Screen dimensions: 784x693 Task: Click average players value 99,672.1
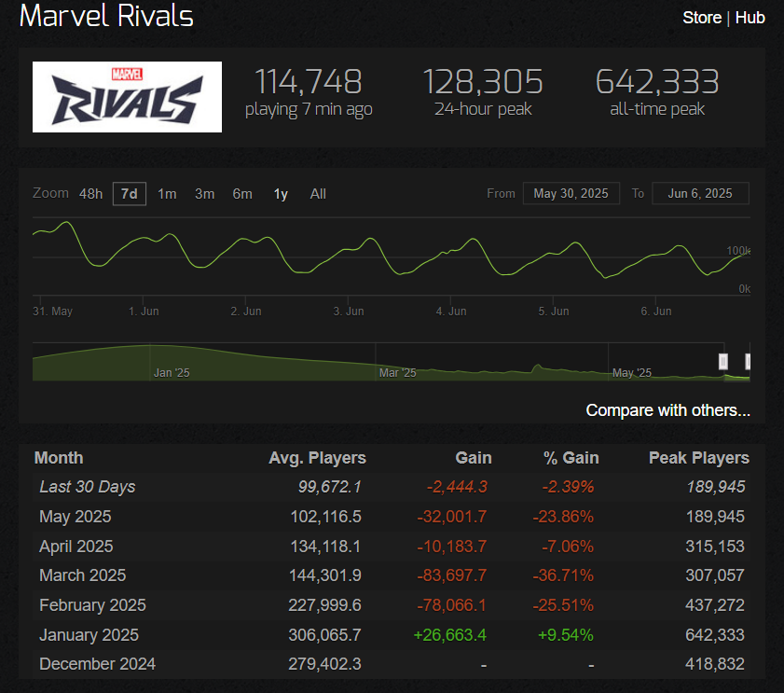(329, 487)
